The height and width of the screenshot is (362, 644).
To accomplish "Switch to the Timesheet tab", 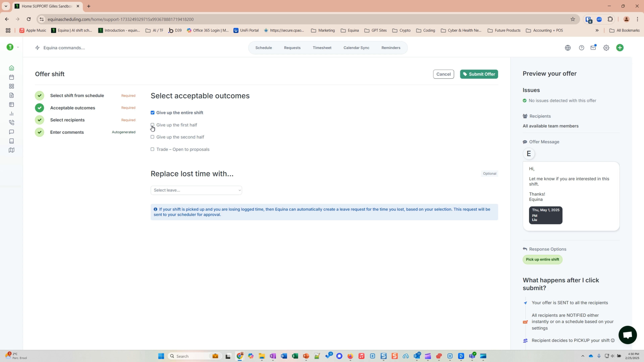I will click(x=322, y=47).
